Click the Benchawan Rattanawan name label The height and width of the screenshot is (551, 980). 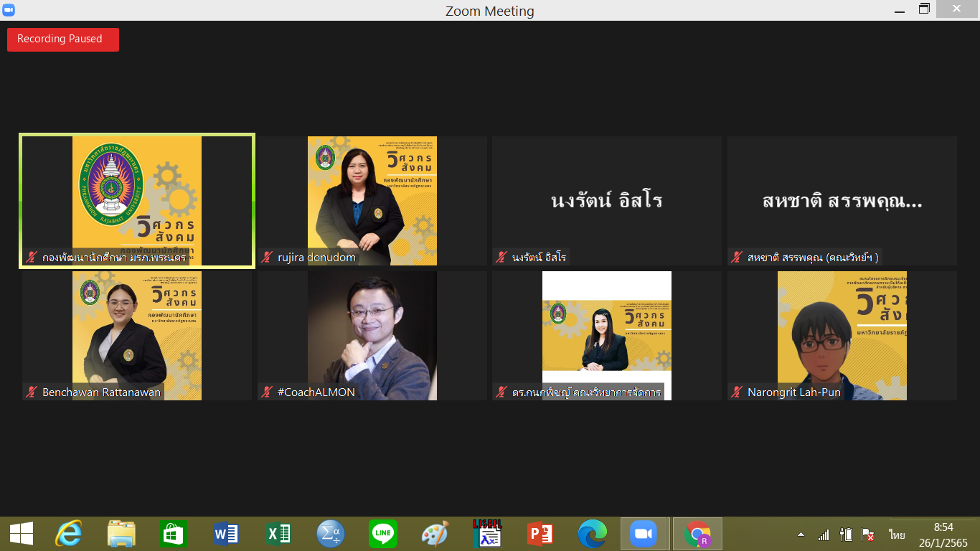point(101,392)
